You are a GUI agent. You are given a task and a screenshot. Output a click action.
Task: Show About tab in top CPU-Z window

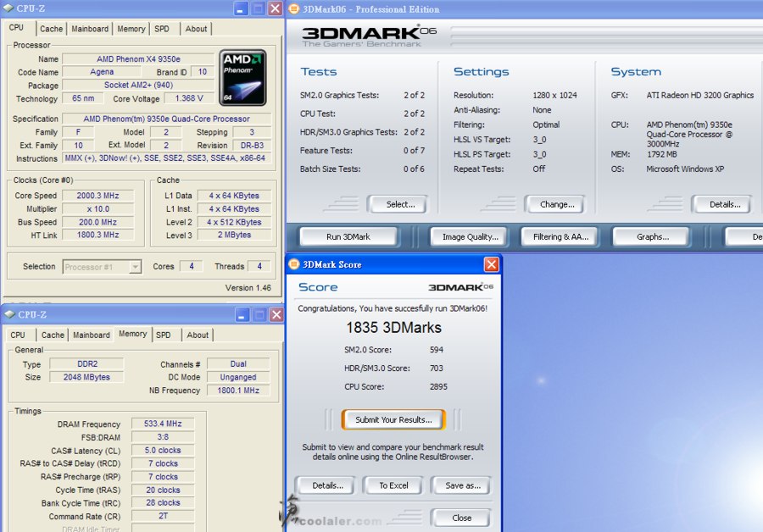point(196,29)
